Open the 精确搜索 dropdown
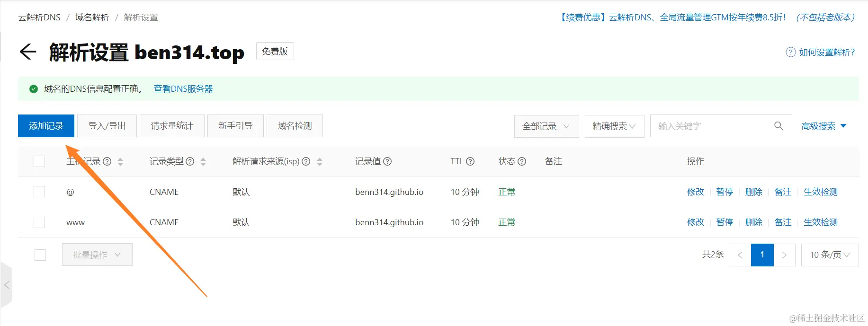The image size is (868, 326). coord(614,126)
